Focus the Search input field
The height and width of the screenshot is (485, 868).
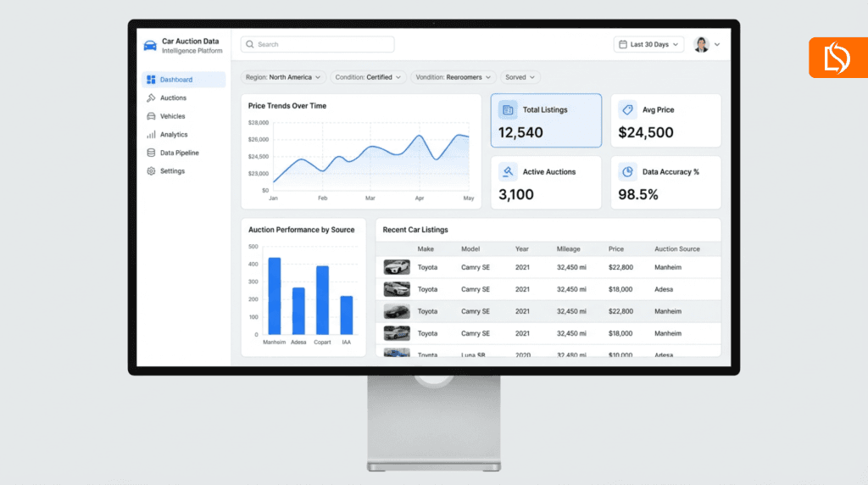coord(317,44)
